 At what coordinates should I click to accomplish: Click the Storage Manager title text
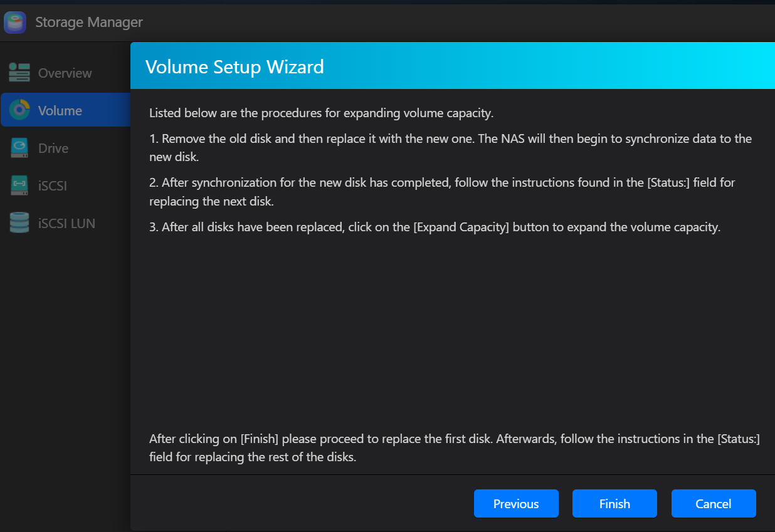click(89, 23)
